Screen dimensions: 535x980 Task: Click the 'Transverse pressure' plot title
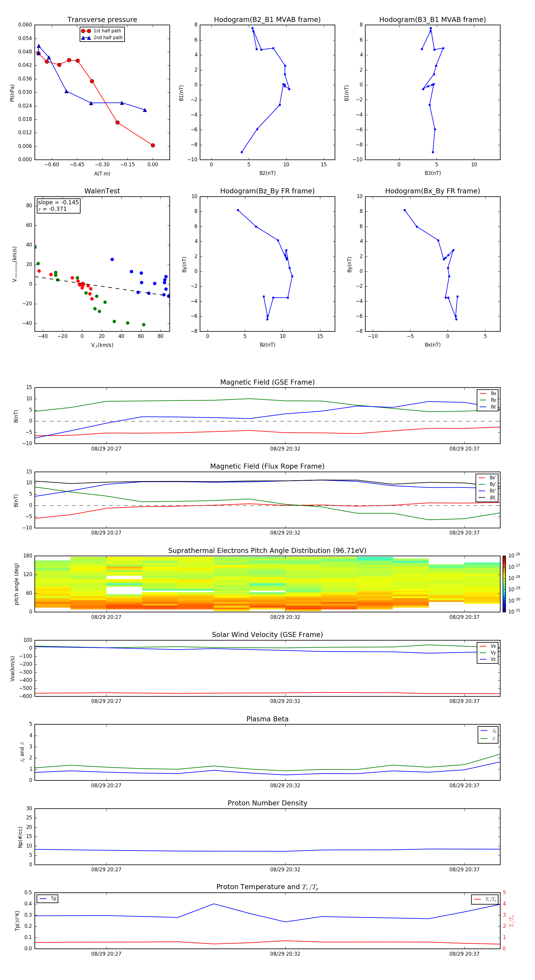102,20
